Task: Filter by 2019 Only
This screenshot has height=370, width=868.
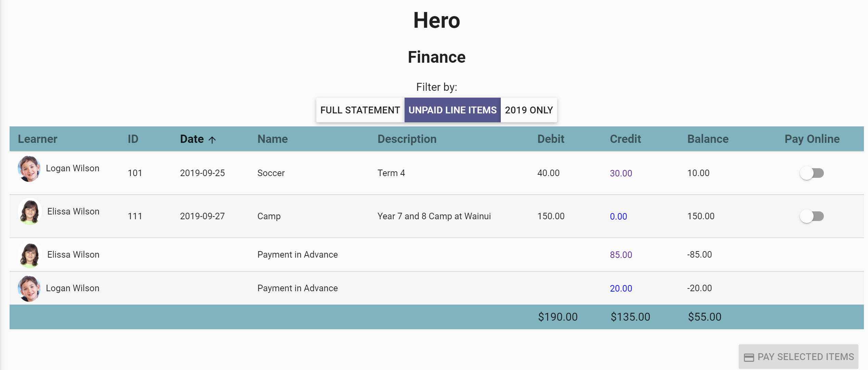Action: click(529, 110)
